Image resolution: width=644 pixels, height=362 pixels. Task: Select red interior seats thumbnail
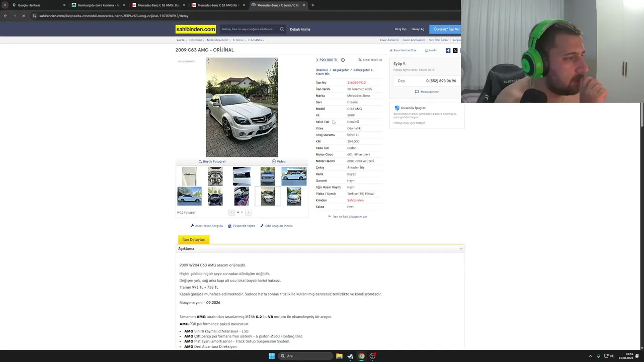pos(242,196)
